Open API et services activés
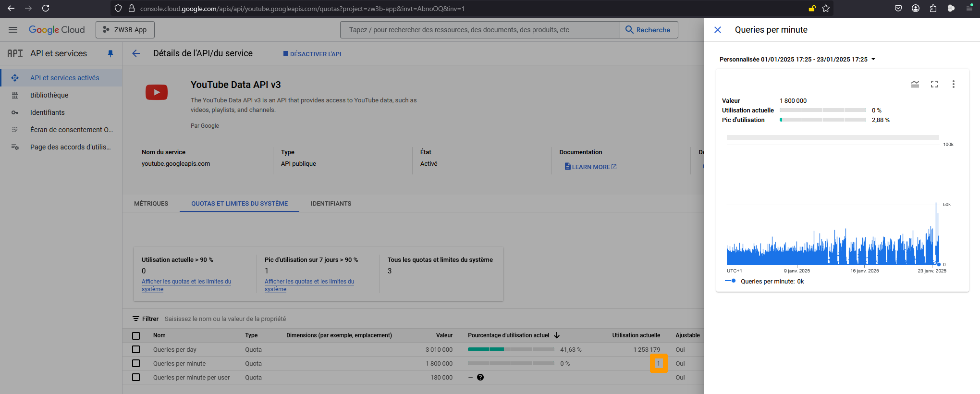Image resolution: width=980 pixels, height=394 pixels. pyautogui.click(x=61, y=78)
